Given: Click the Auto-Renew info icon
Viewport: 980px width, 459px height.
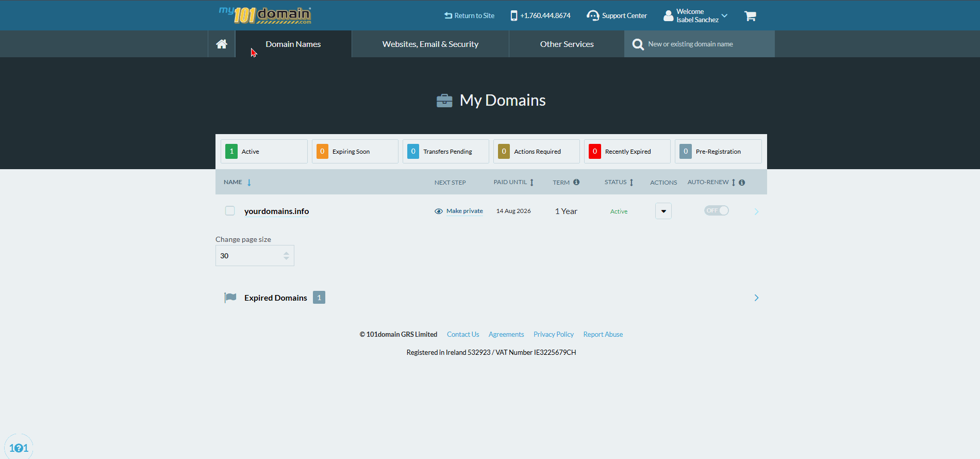Looking at the screenshot, I should pyautogui.click(x=742, y=183).
